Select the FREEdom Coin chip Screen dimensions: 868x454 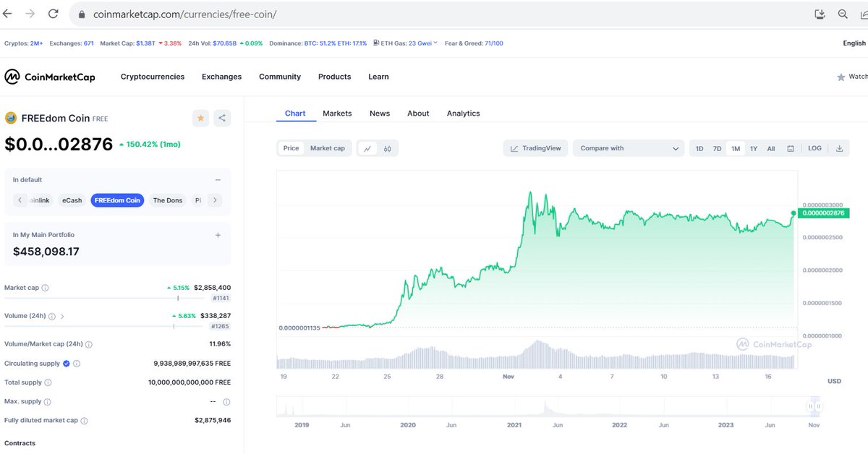point(117,200)
